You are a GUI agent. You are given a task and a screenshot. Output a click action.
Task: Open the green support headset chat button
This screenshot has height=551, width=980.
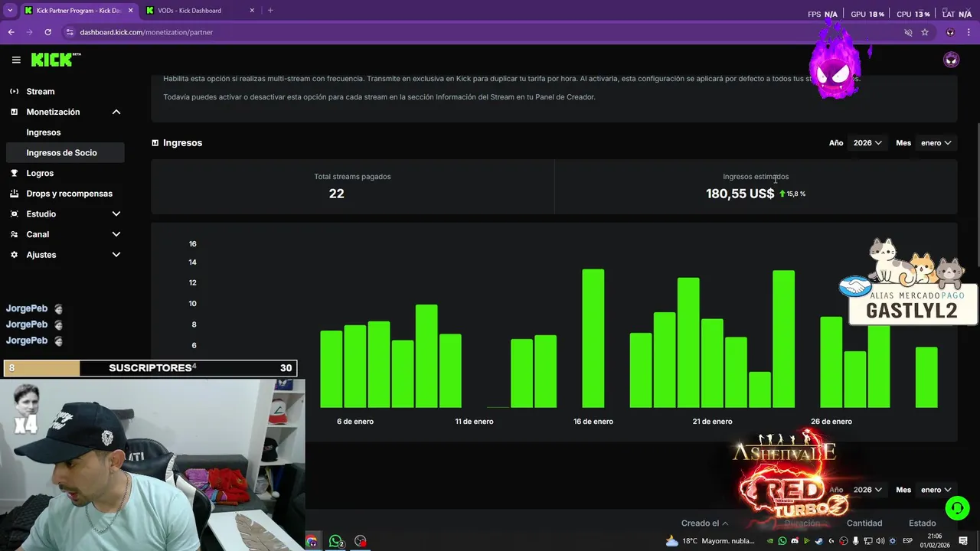[957, 507]
